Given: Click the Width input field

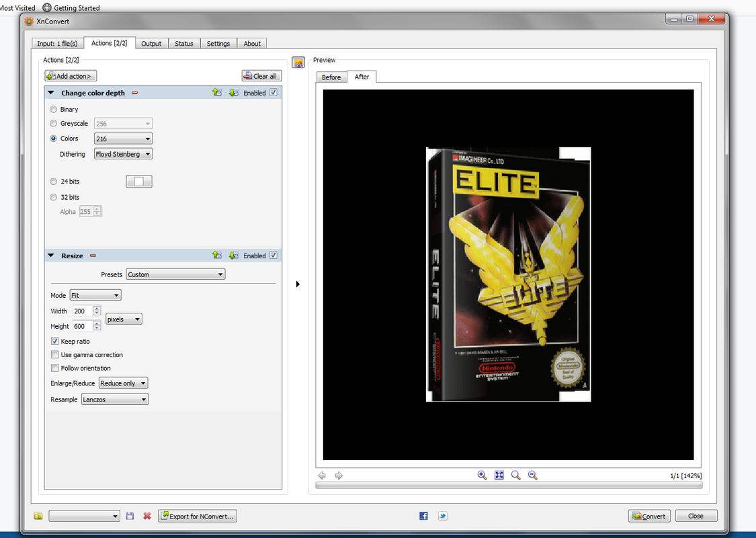Looking at the screenshot, I should (83, 311).
